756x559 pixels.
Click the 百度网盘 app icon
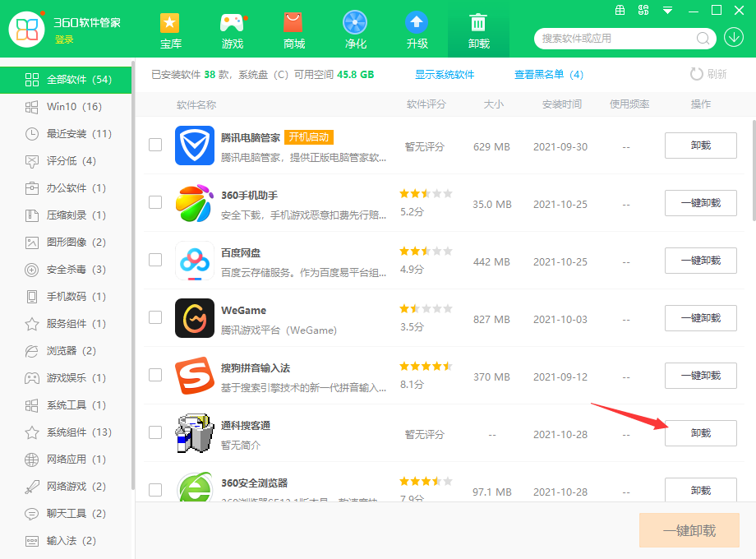195,261
